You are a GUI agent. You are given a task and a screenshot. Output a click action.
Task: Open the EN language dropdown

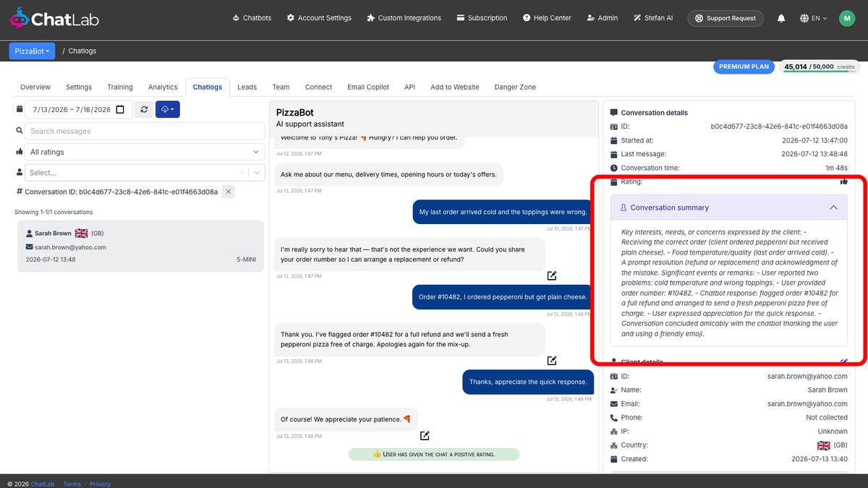[x=814, y=18]
